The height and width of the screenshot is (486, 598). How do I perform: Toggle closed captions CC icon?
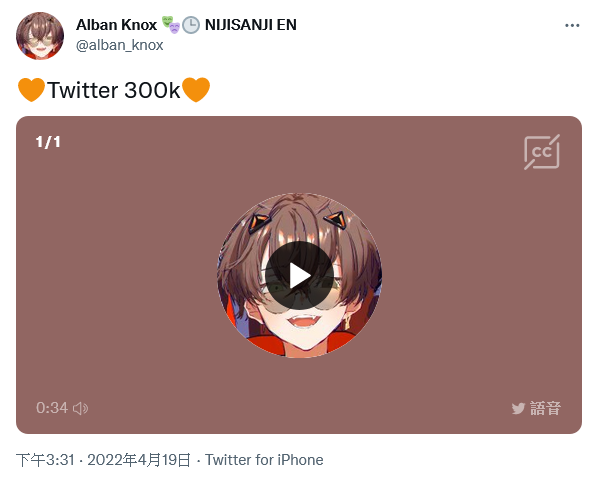click(x=542, y=152)
